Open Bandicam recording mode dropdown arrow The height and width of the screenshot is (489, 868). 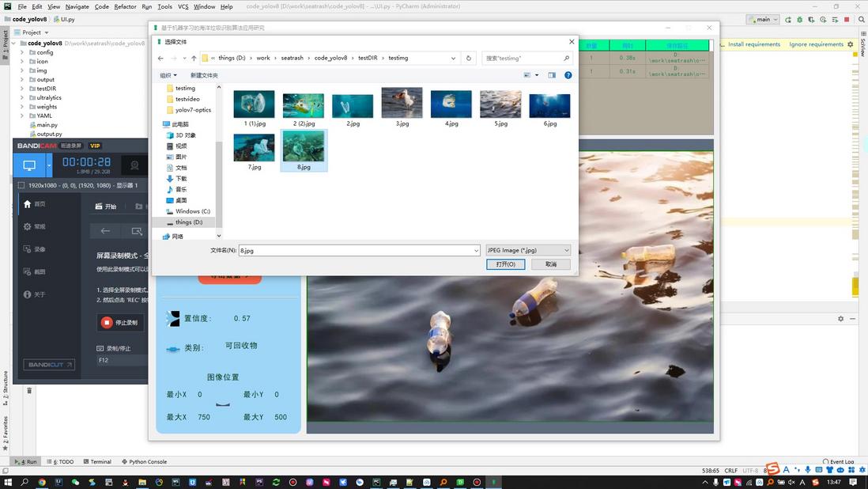49,165
